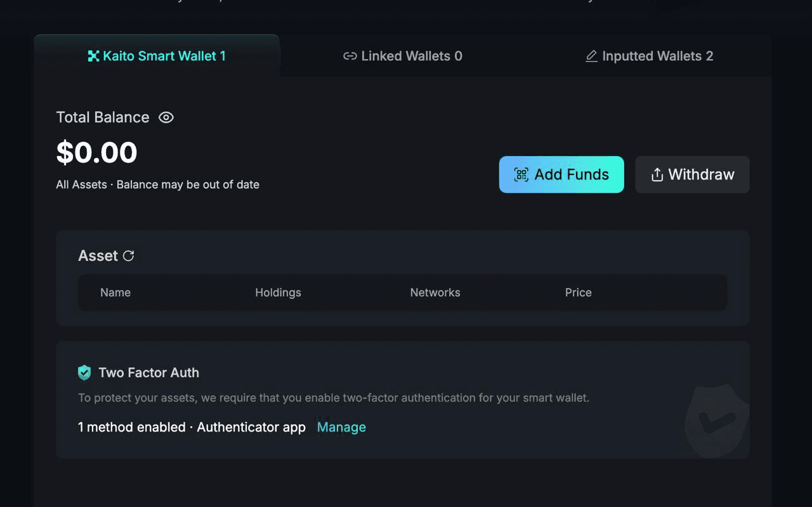Toggle balance visibility eye icon
Viewport: 812px width, 507px height.
click(166, 117)
